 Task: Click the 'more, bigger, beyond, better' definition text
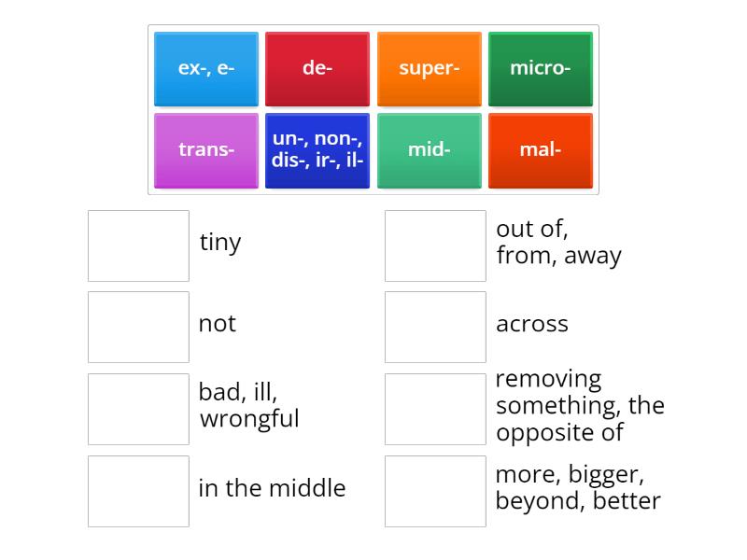(x=576, y=488)
